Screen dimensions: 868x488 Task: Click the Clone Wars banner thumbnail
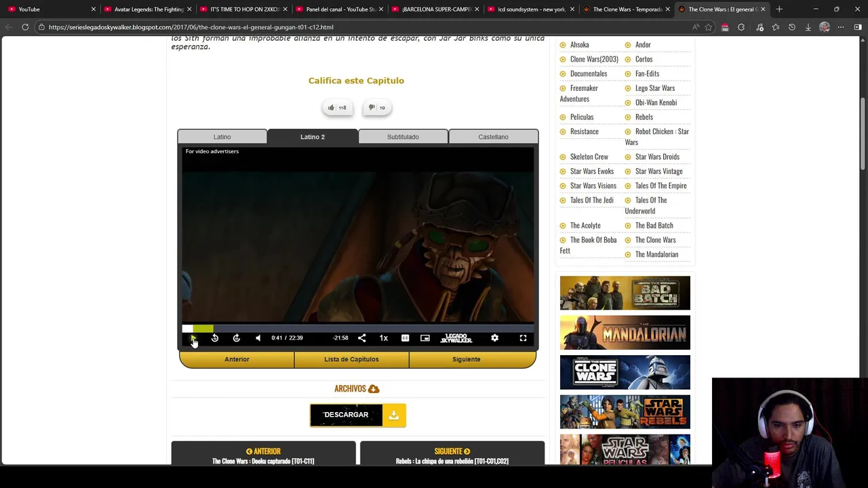(625, 372)
